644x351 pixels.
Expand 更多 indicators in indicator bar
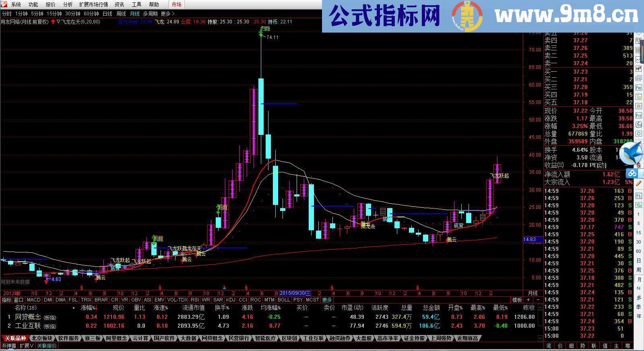(x=327, y=300)
